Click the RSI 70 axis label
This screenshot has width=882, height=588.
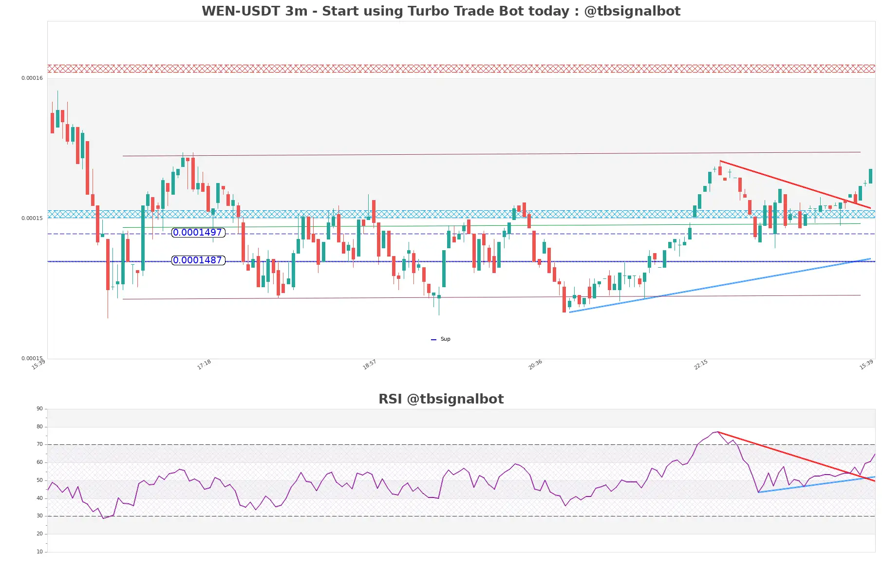point(39,444)
